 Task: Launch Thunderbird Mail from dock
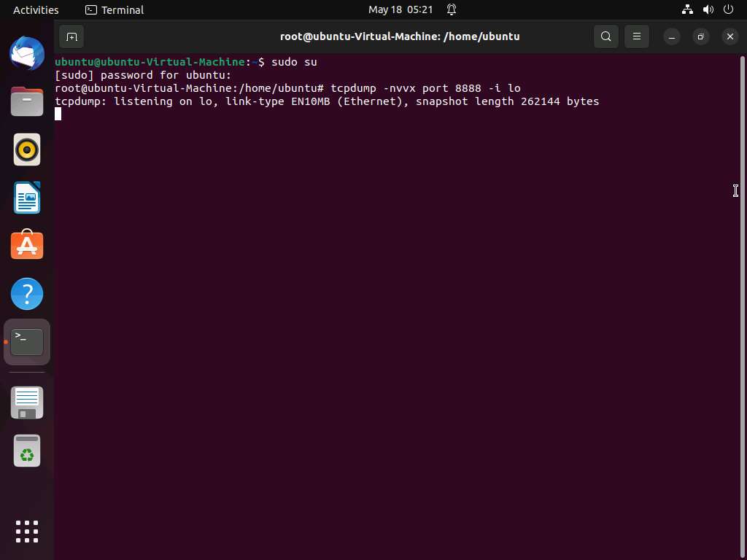(27, 54)
